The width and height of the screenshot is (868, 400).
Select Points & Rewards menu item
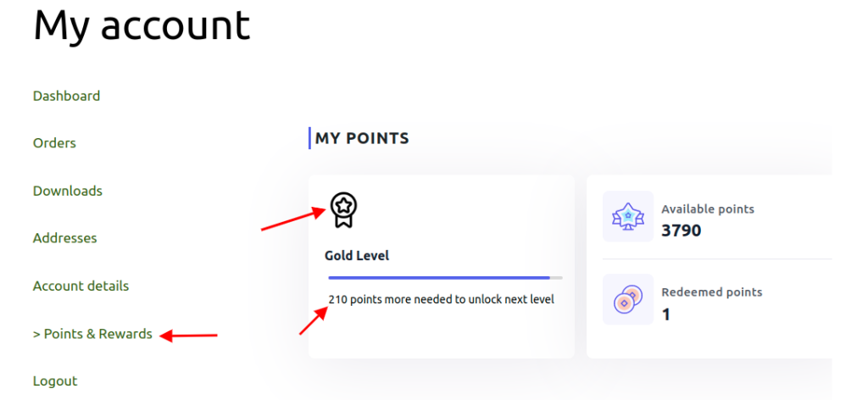point(92,334)
